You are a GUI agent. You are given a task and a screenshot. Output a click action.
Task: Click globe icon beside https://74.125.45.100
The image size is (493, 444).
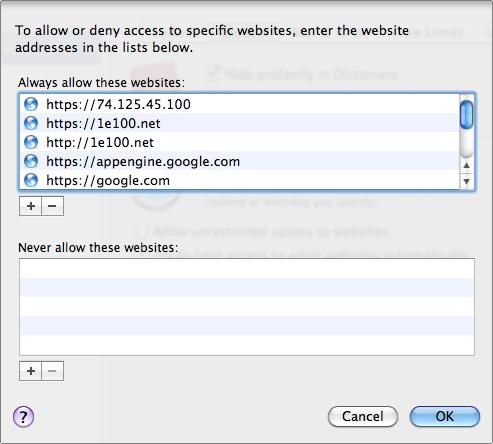(x=31, y=104)
